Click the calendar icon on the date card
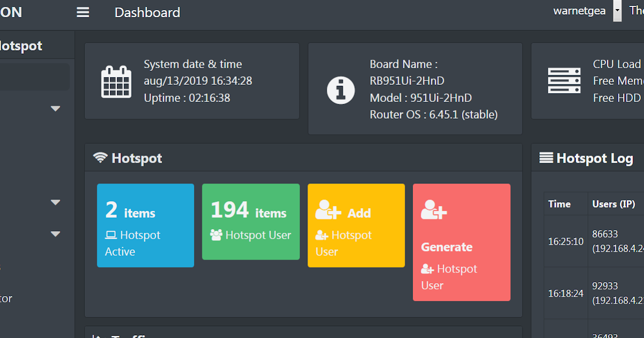 pos(116,82)
